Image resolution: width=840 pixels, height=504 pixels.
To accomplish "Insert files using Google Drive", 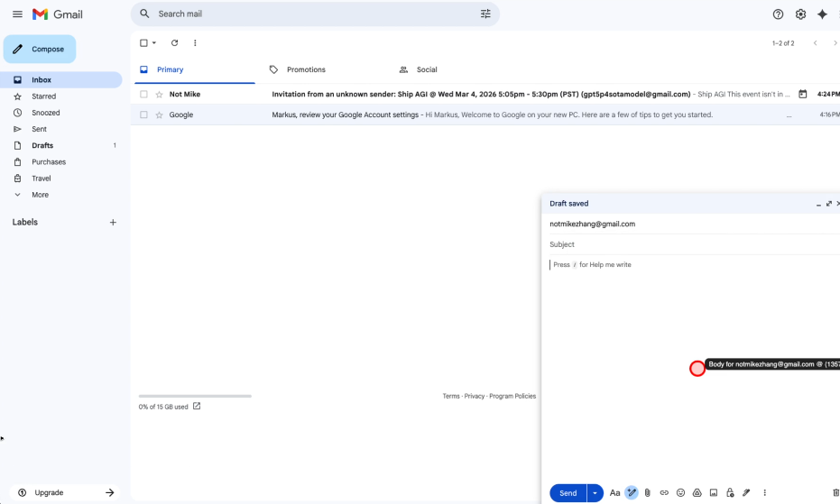I will click(697, 493).
